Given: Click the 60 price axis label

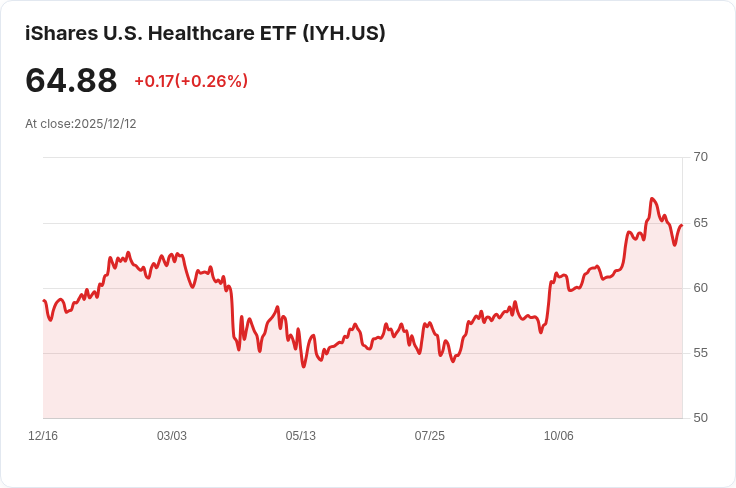Looking at the screenshot, I should click(x=700, y=288).
